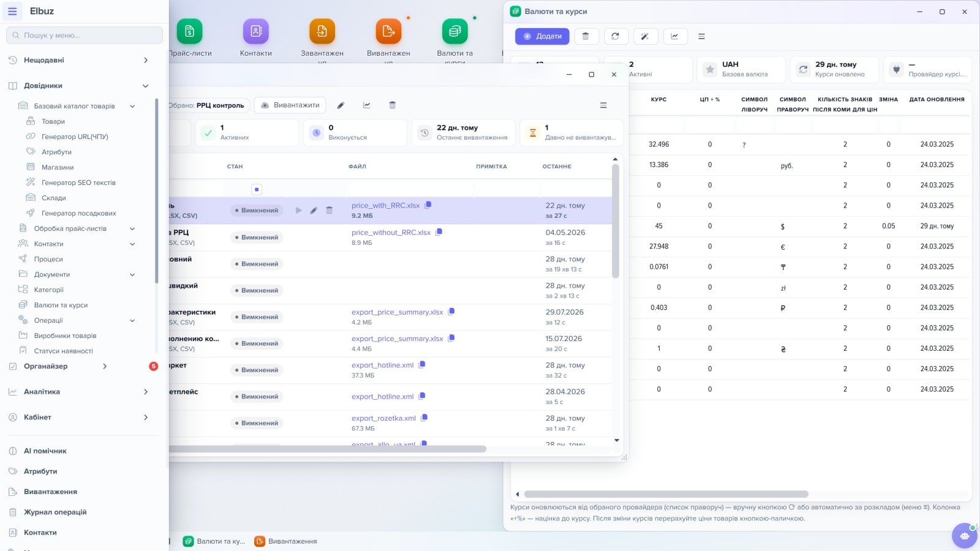Open the AI chat bot bubble

tap(965, 536)
